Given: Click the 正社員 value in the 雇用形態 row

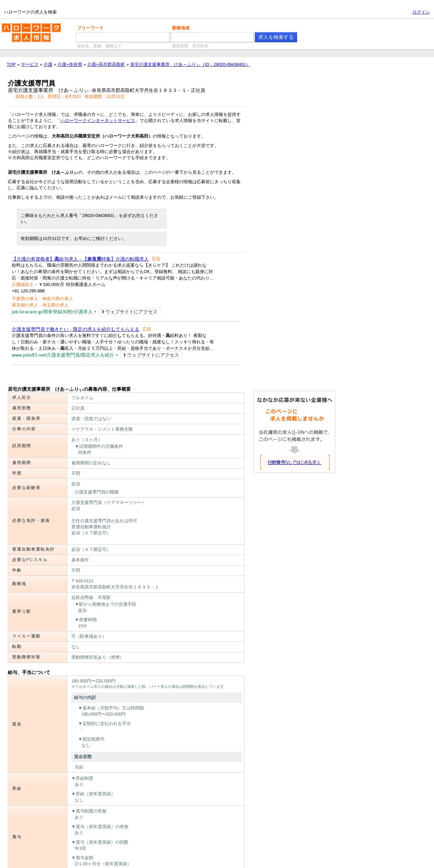Looking at the screenshot, I should 78,408.
